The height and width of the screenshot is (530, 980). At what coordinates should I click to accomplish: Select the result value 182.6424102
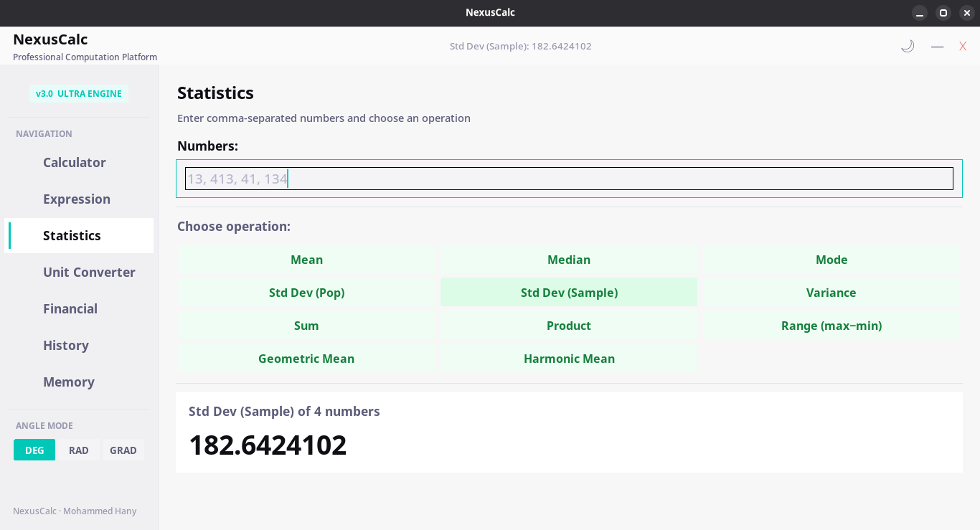(268, 445)
